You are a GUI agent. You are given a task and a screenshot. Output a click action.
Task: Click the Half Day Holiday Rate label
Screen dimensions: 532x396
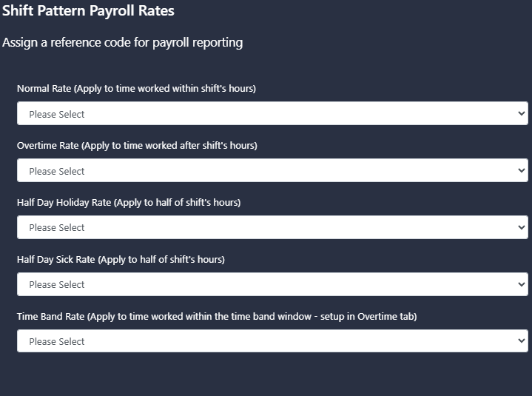point(129,203)
